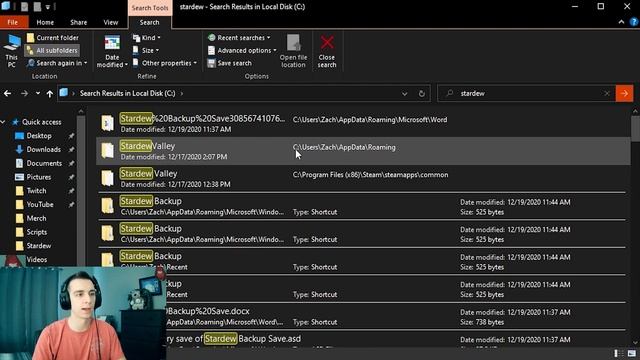The height and width of the screenshot is (360, 640).
Task: Select Current folder search scope
Action: point(53,38)
